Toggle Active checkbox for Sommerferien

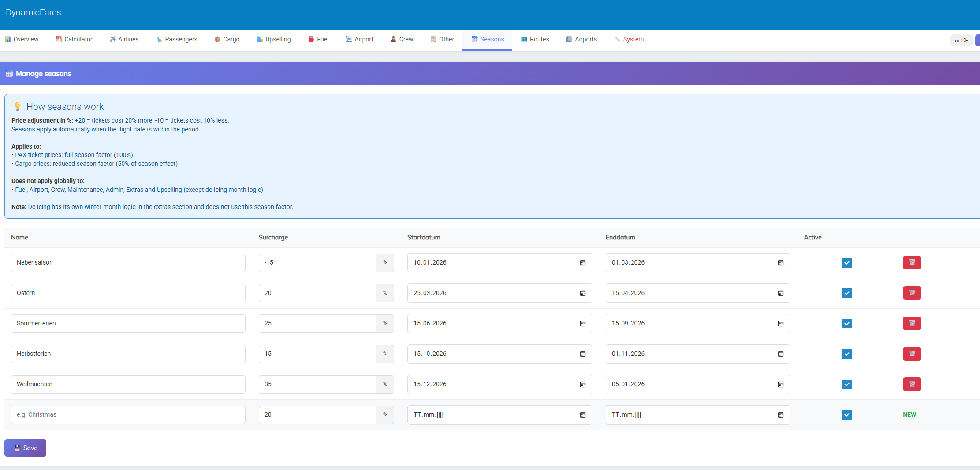(x=846, y=324)
